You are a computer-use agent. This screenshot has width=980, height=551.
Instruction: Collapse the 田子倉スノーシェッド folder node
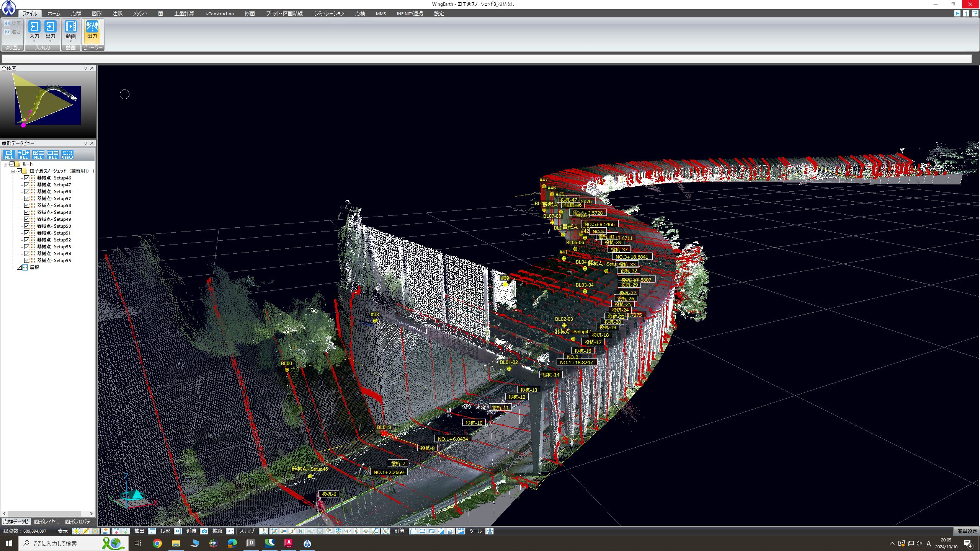click(x=13, y=171)
